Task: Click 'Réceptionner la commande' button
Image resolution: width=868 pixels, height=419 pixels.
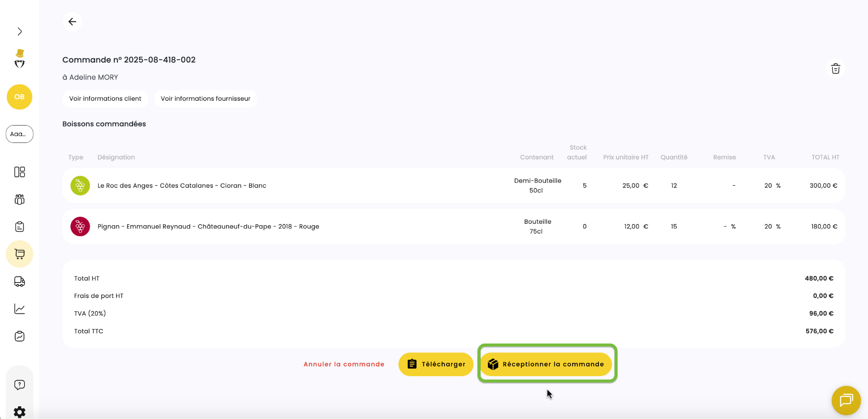Action: (x=546, y=364)
